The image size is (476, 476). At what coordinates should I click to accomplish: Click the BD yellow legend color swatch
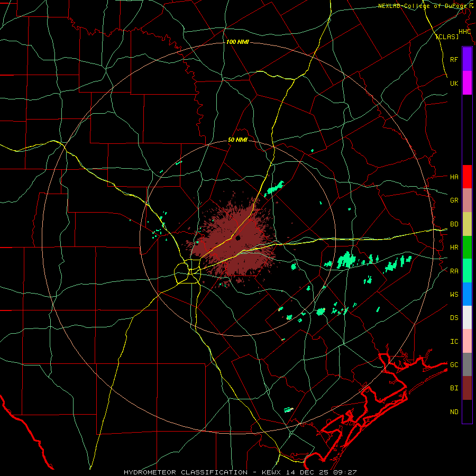click(x=467, y=224)
